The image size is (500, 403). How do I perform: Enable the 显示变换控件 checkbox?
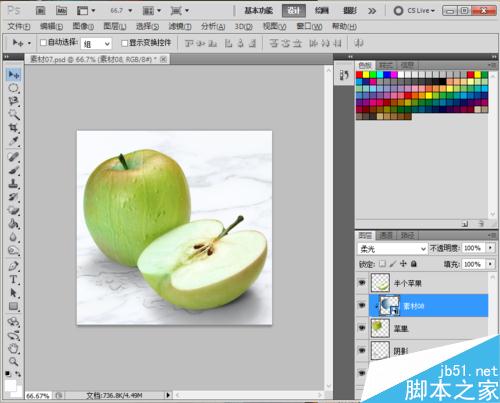click(x=124, y=43)
